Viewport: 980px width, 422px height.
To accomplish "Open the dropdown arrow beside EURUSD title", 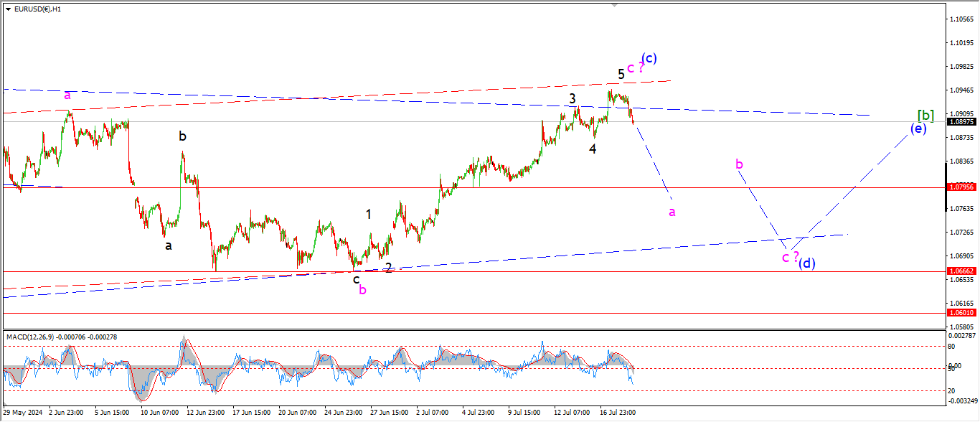I will tap(8, 9).
